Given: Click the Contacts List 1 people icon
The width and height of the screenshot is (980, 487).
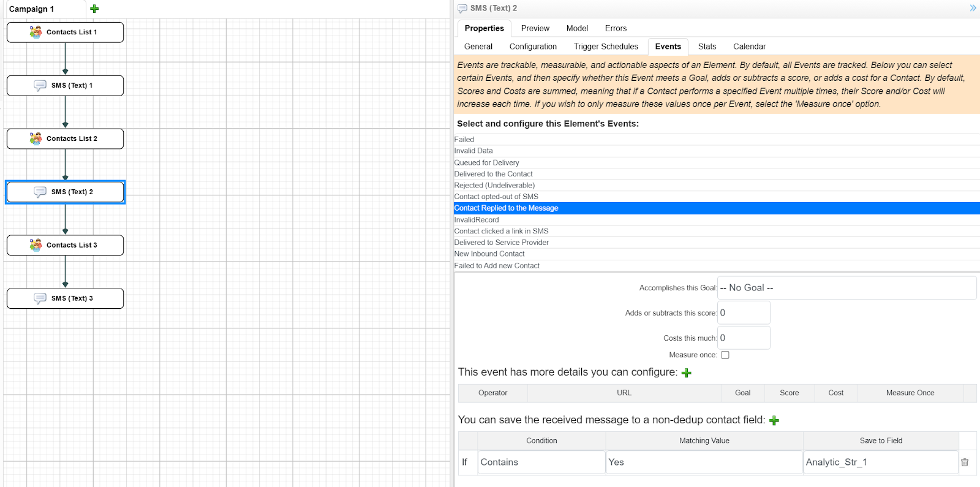Looking at the screenshot, I should point(36,32).
